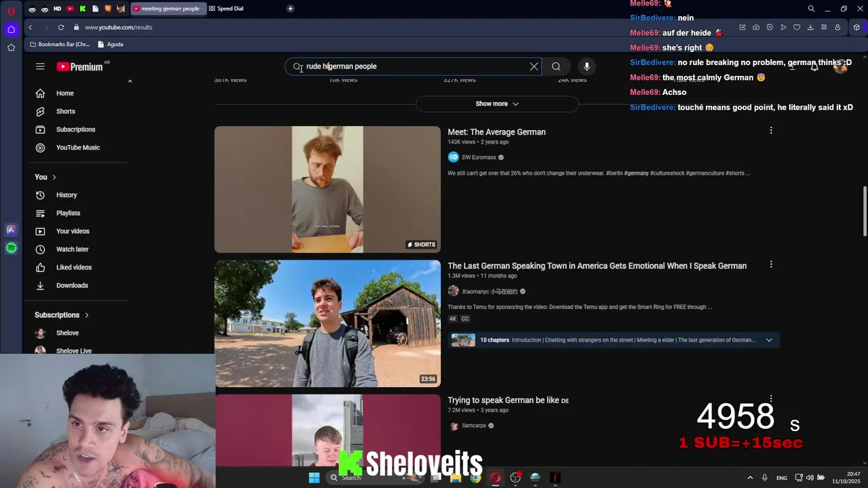
Task: Play the Average German Shorts thumbnail
Action: click(328, 189)
